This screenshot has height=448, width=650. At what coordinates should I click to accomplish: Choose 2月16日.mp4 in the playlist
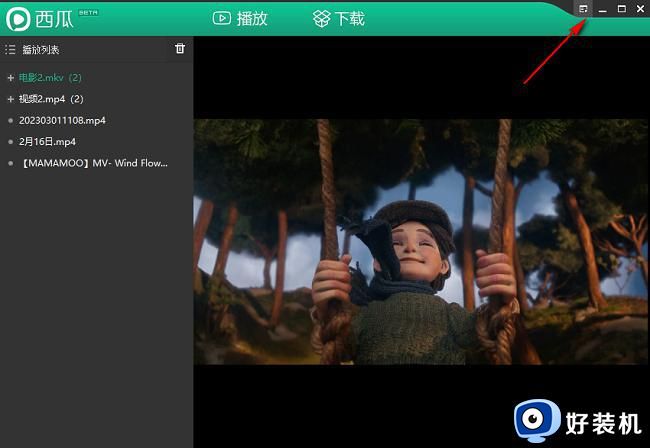(47, 141)
